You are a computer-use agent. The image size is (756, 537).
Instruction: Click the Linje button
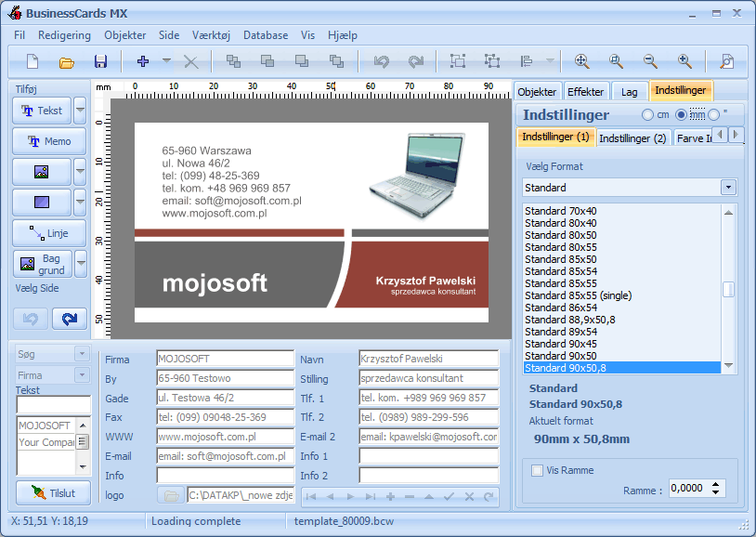point(49,233)
